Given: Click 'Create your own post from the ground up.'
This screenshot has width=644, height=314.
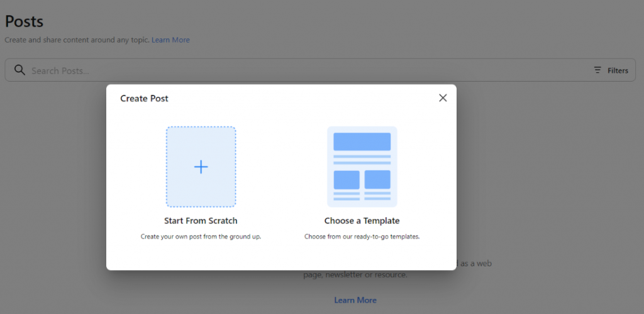Looking at the screenshot, I should (x=201, y=237).
